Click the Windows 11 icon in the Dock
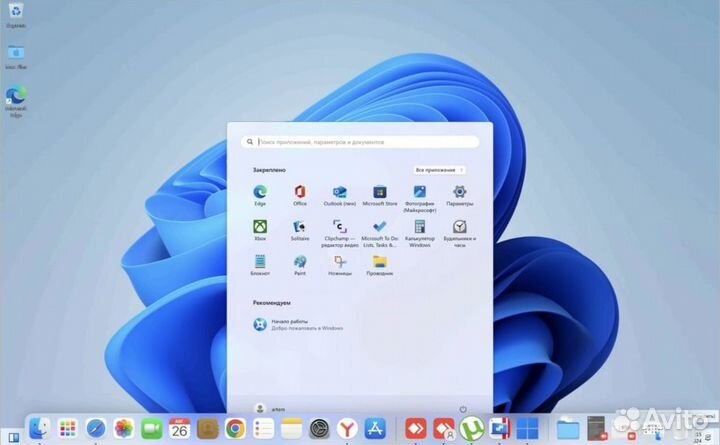 pyautogui.click(x=528, y=429)
